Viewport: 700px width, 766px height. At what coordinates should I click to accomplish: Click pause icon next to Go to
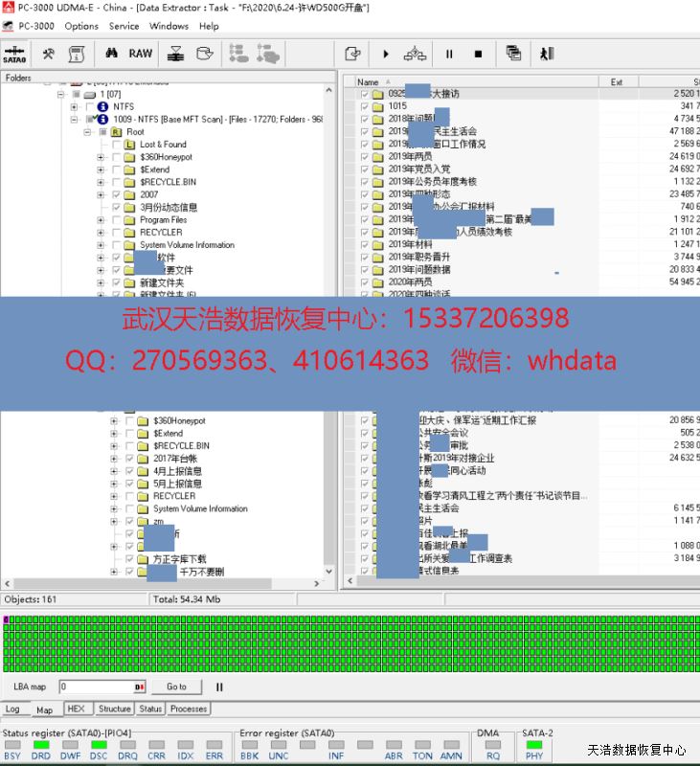point(219,687)
